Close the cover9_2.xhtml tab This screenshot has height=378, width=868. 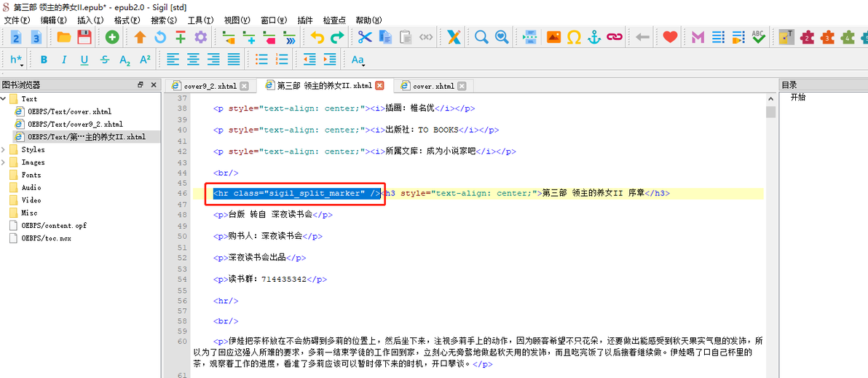point(244,87)
